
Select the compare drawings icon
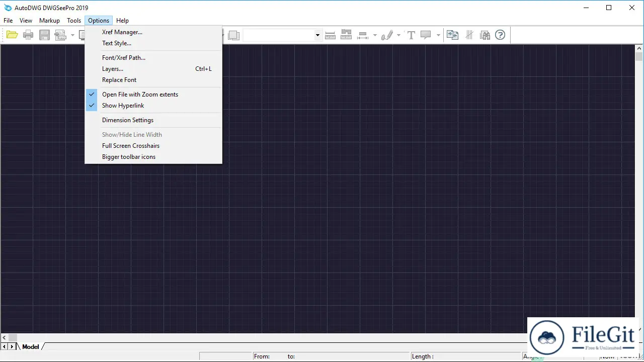click(x=452, y=35)
